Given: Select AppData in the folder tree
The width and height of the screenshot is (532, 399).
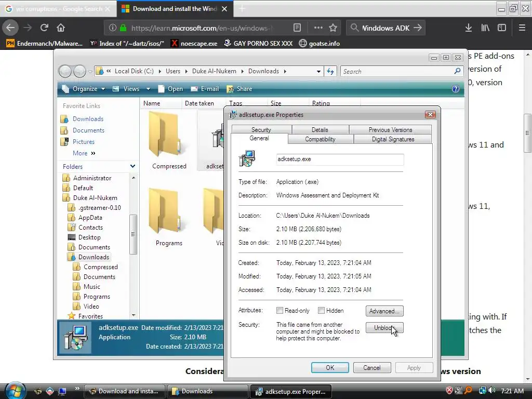Looking at the screenshot, I should tap(90, 218).
